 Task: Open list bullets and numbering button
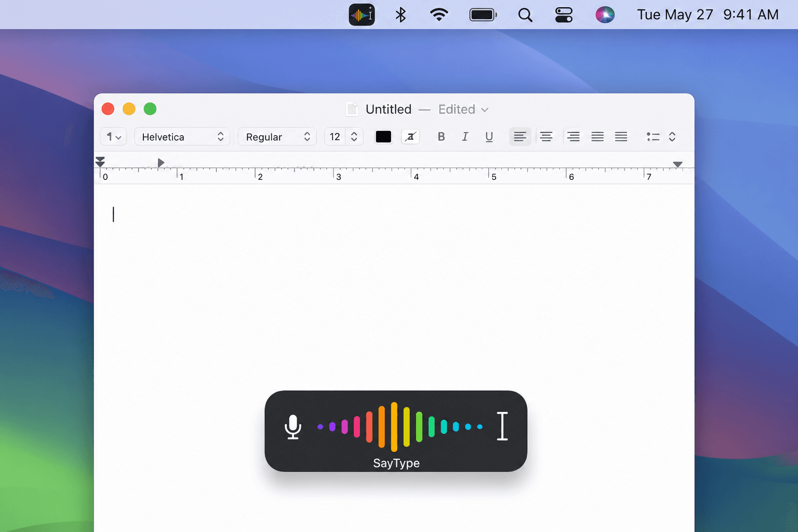653,137
